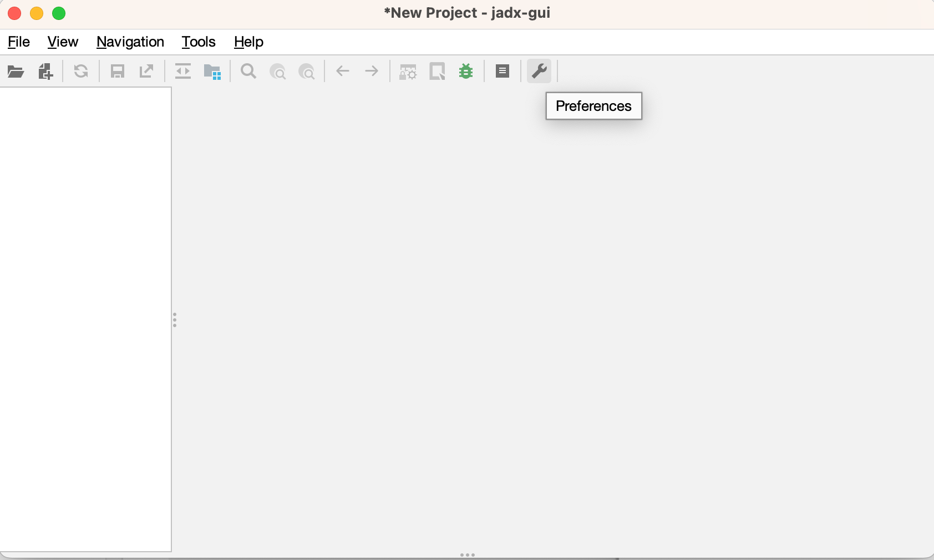Toggle the Deobfuscation icon
The height and width of the screenshot is (560, 934).
tap(408, 72)
